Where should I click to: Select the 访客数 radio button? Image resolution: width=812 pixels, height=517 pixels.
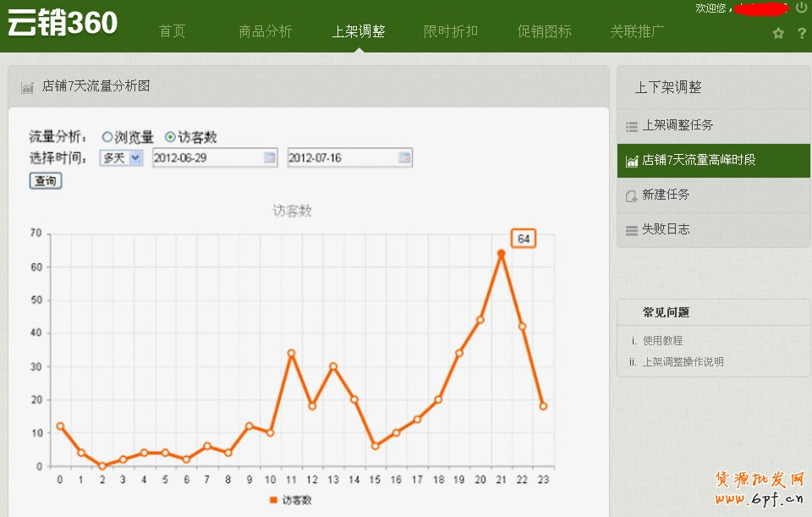coord(170,137)
